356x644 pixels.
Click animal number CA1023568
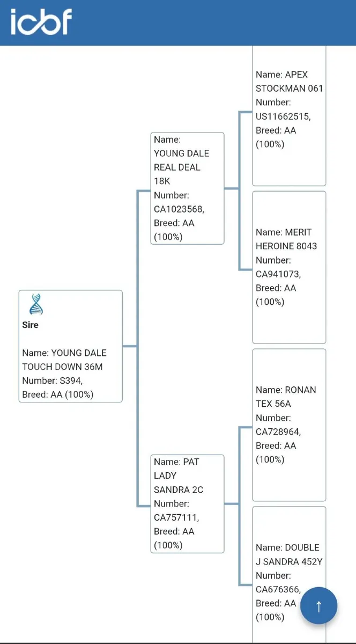[179, 209]
